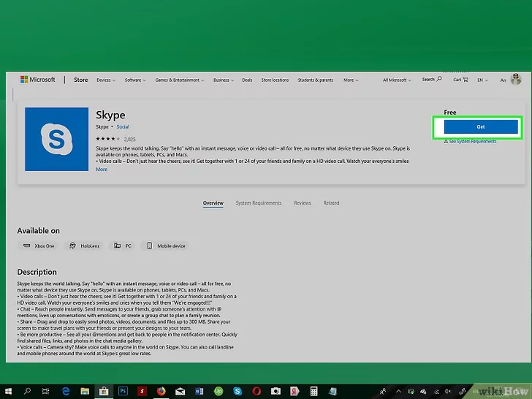Expand the Software menu
Viewport: 532px width, 399px height.
click(x=135, y=80)
